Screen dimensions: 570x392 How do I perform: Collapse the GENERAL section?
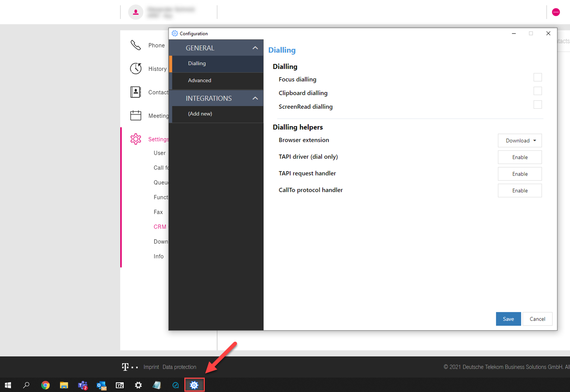click(255, 48)
